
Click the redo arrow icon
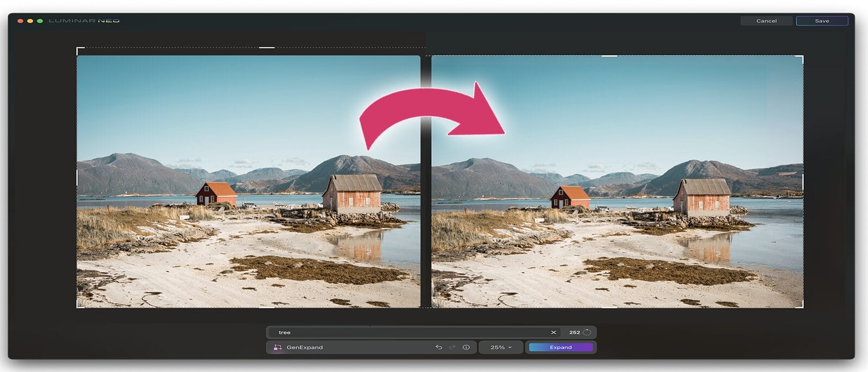pyautogui.click(x=452, y=348)
